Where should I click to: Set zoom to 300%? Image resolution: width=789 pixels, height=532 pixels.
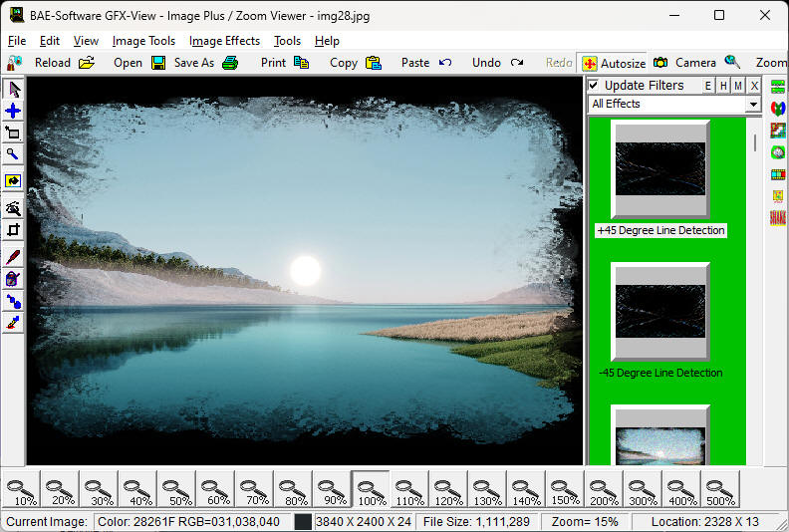pos(644,489)
